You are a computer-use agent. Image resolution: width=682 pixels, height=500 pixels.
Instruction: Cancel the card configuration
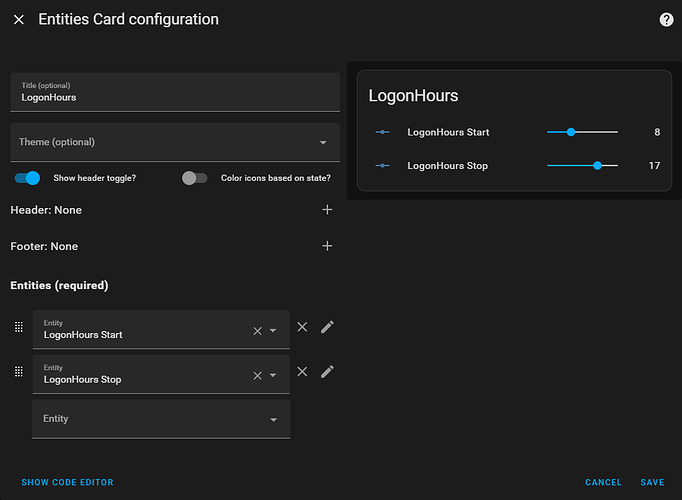coord(603,482)
